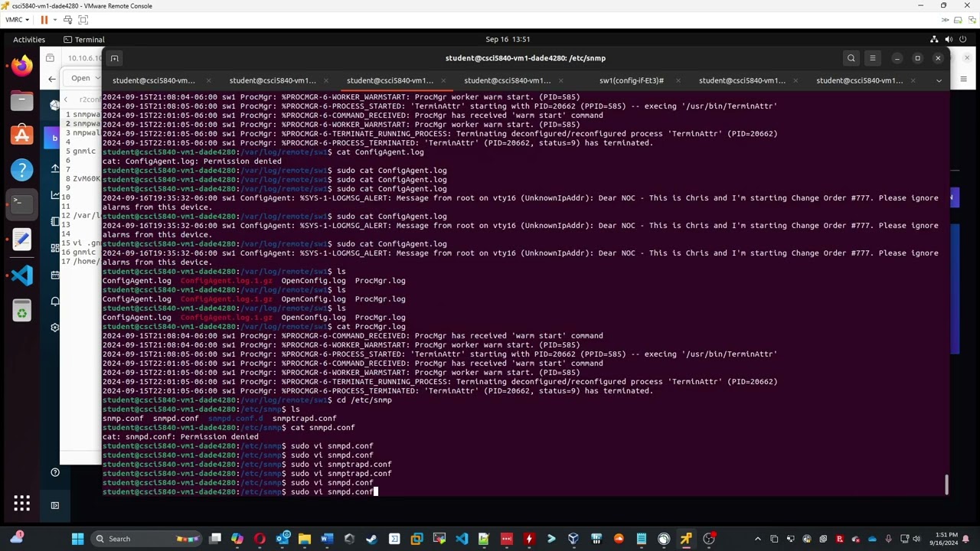Open Visual Studio Code from Windows taskbar
The width and height of the screenshot is (980, 551).
(462, 539)
